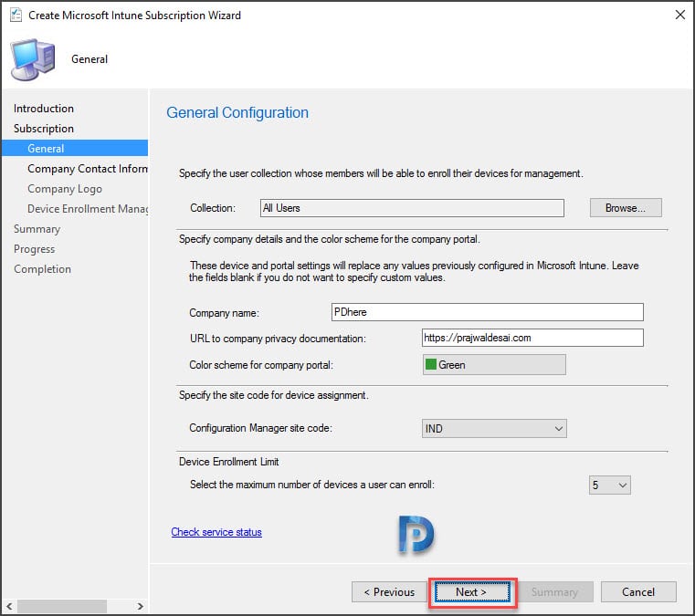
Task: Close the Intune Subscription Wizard
Action: pyautogui.click(x=679, y=15)
